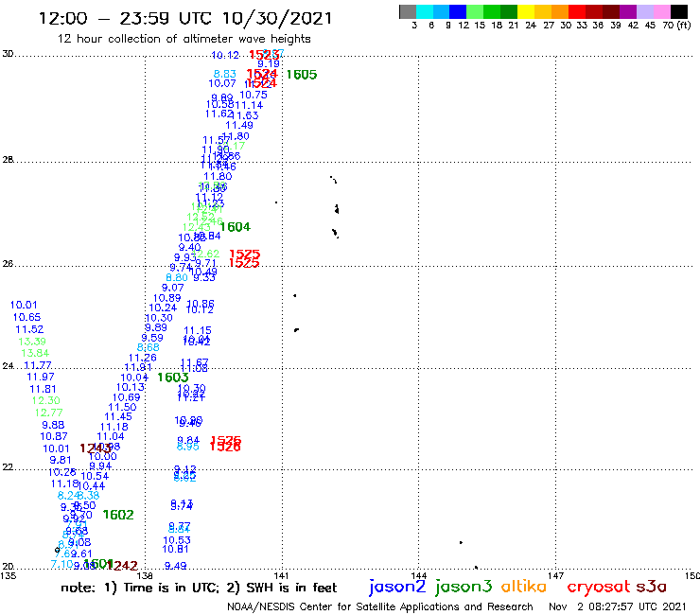
Task: Click the 10.69 wave height value
Action: (x=127, y=397)
